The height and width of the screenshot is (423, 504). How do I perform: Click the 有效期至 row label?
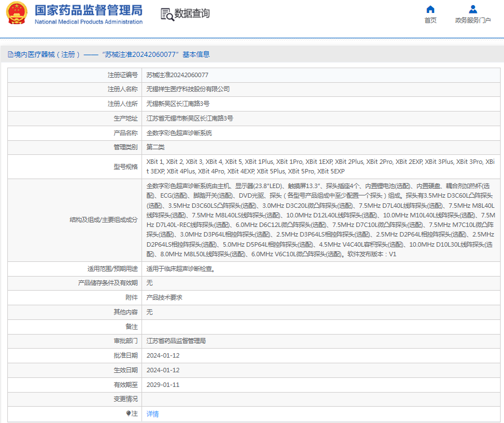(125, 385)
